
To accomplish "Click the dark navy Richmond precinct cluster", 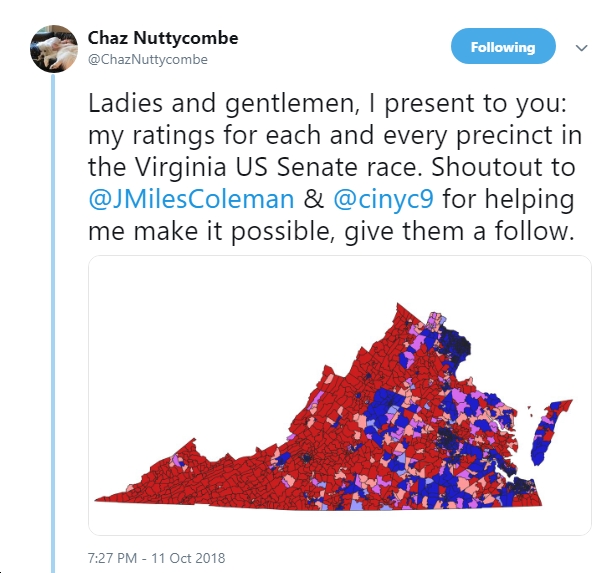I will (447, 436).
